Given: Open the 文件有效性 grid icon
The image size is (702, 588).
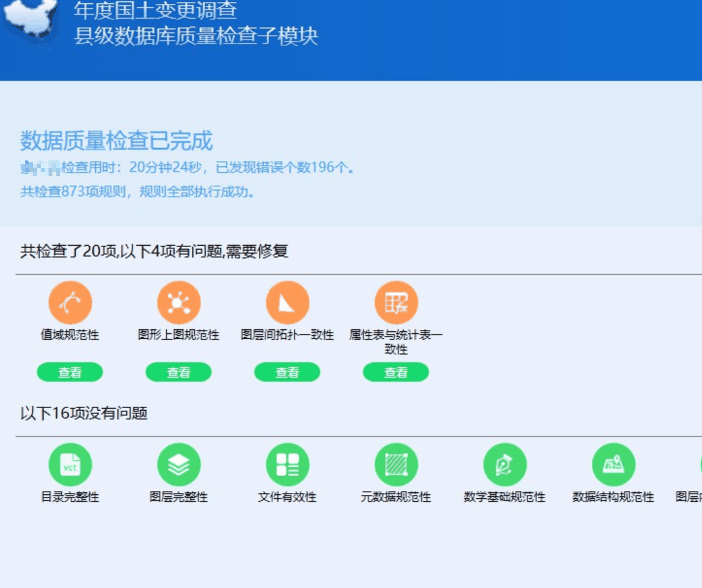Looking at the screenshot, I should coord(287,464).
